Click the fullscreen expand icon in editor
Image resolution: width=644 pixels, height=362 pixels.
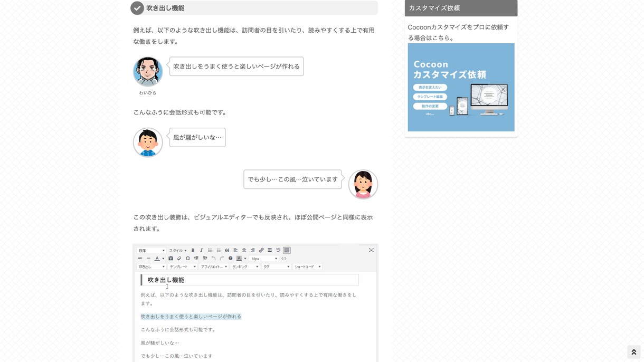[371, 250]
